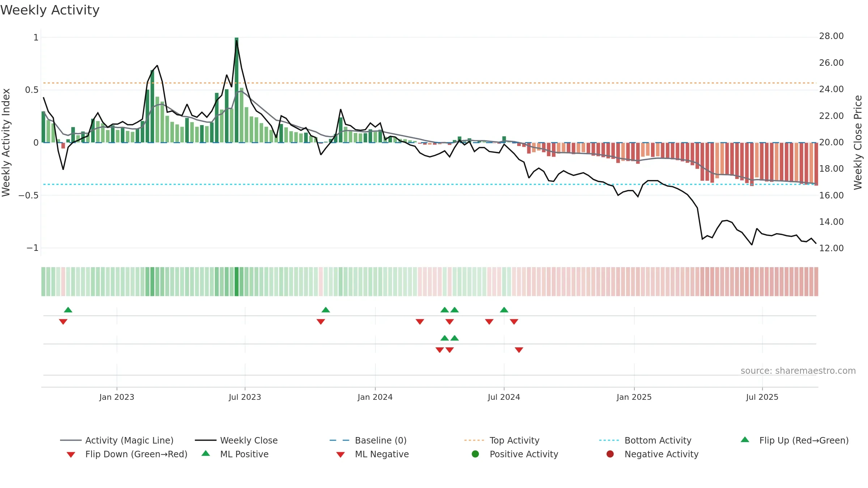Click the Negative Activity red circle icon

click(610, 454)
